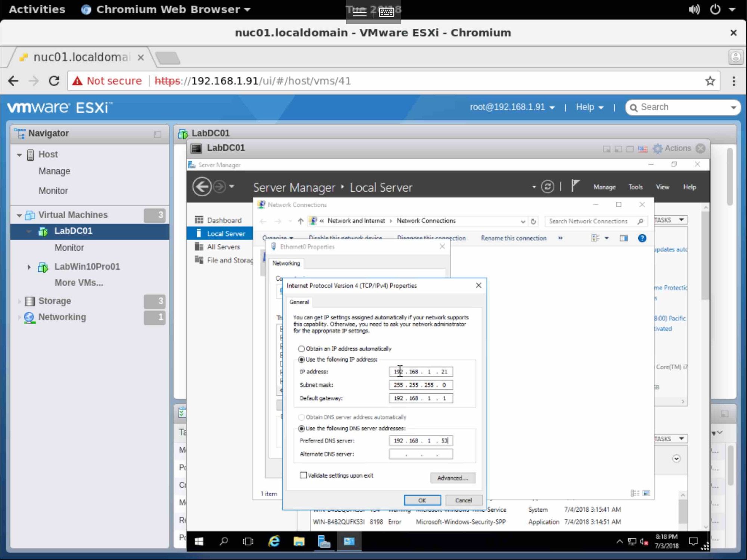This screenshot has width=747, height=560.
Task: Open the Advanced... settings button
Action: point(452,478)
